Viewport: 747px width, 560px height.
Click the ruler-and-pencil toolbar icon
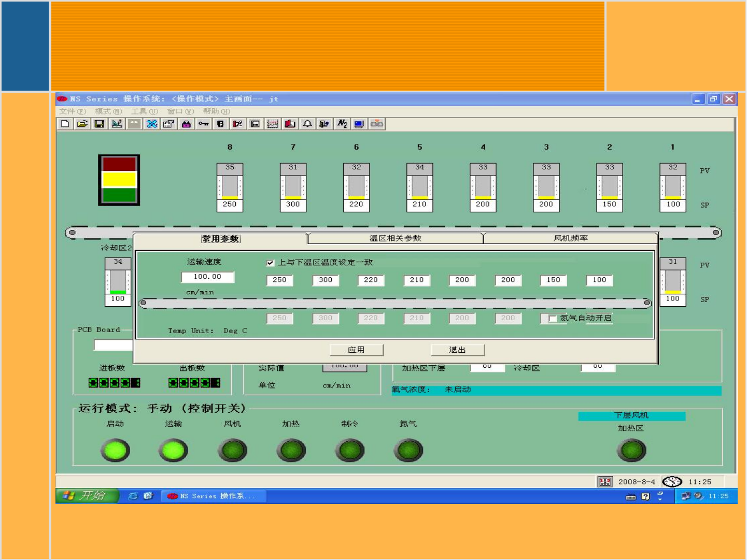(117, 124)
